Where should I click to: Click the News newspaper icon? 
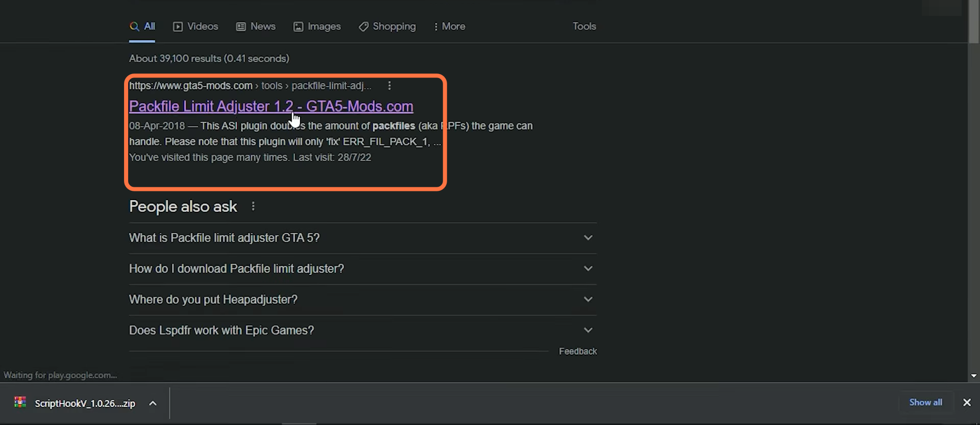(x=241, y=27)
